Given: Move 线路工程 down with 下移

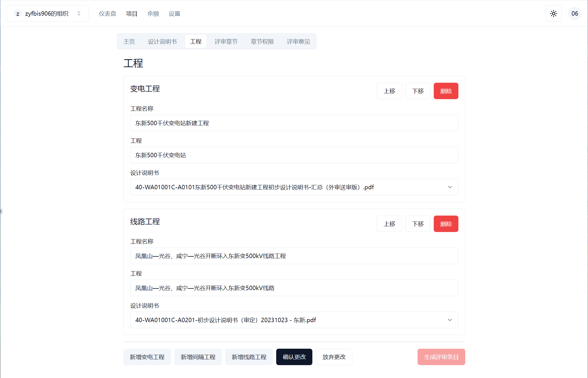Looking at the screenshot, I should click(418, 224).
